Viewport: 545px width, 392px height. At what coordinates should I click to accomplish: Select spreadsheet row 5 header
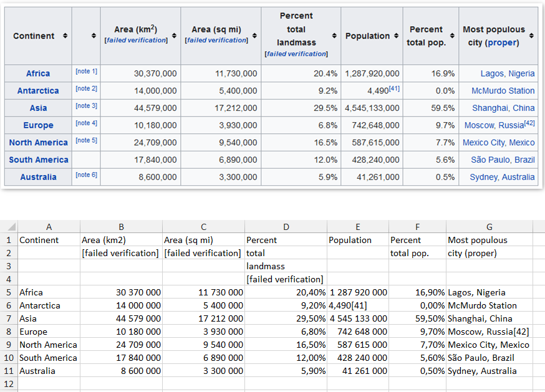point(9,293)
